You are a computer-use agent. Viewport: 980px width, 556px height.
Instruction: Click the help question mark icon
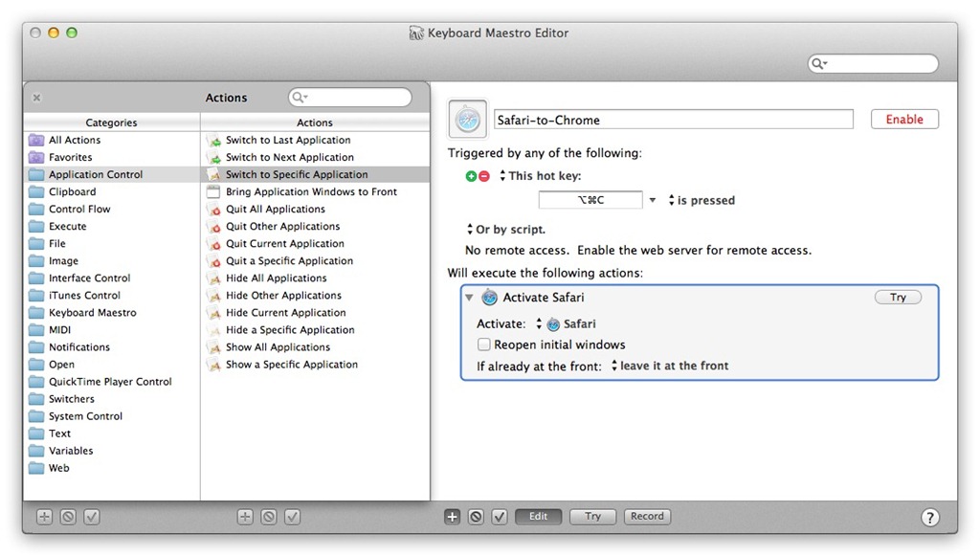point(929,517)
